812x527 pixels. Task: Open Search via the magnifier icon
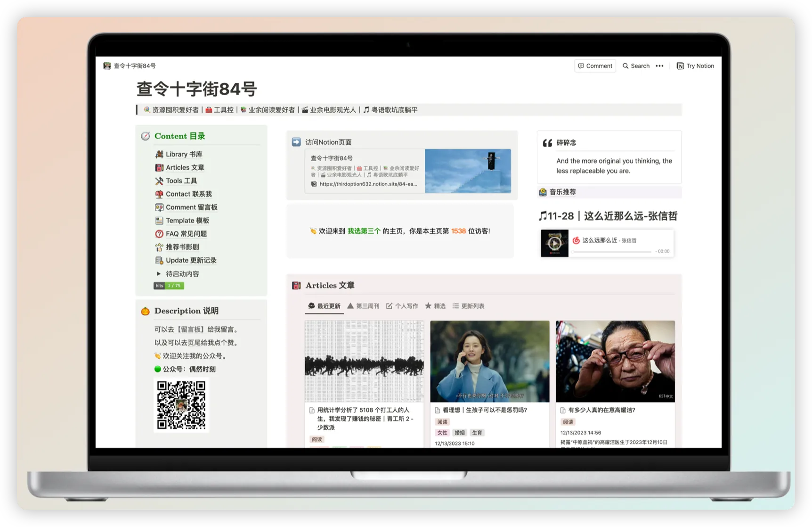pos(635,66)
